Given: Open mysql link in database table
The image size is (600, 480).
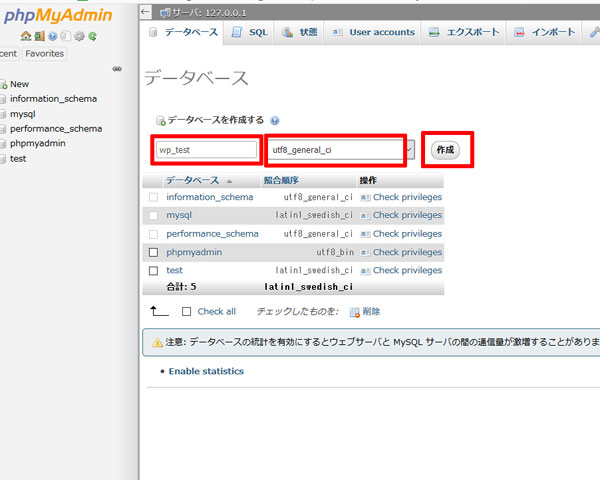Looking at the screenshot, I should pyautogui.click(x=179, y=215).
